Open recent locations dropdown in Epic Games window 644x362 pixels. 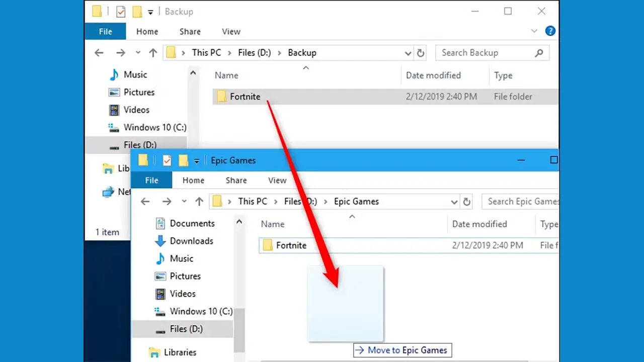tap(184, 202)
